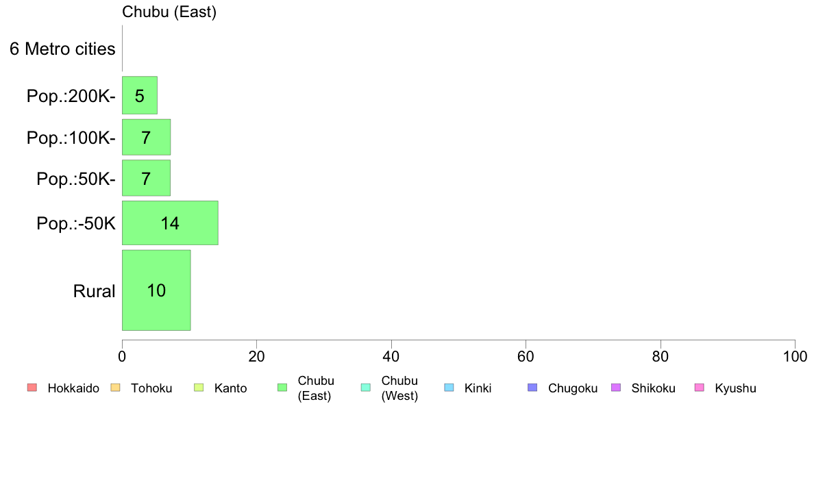Select the Pop.:200K- bar labeled 5
The height and width of the screenshot is (504, 814).
140,95
